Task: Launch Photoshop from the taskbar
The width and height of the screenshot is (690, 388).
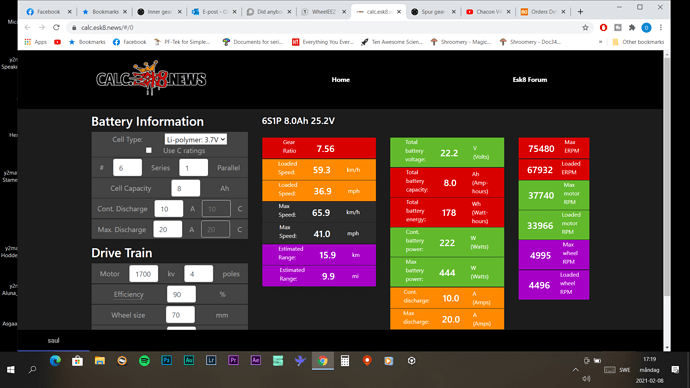Action: click(167, 361)
